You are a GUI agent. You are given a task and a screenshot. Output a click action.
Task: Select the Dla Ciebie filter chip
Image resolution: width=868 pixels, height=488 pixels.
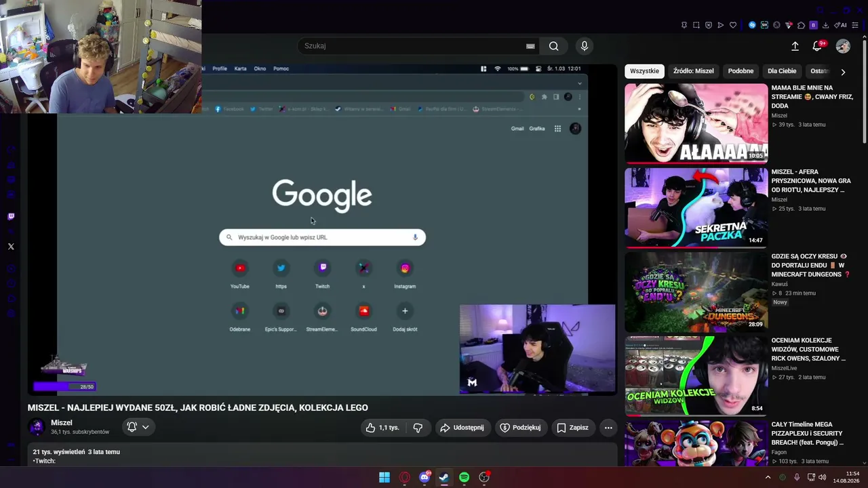782,71
